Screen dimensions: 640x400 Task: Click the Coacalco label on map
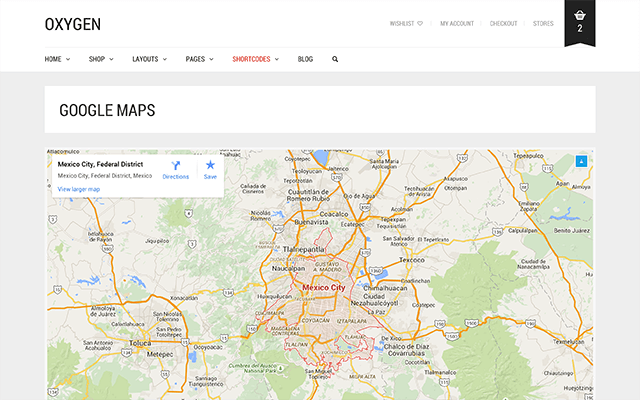pos(334,214)
